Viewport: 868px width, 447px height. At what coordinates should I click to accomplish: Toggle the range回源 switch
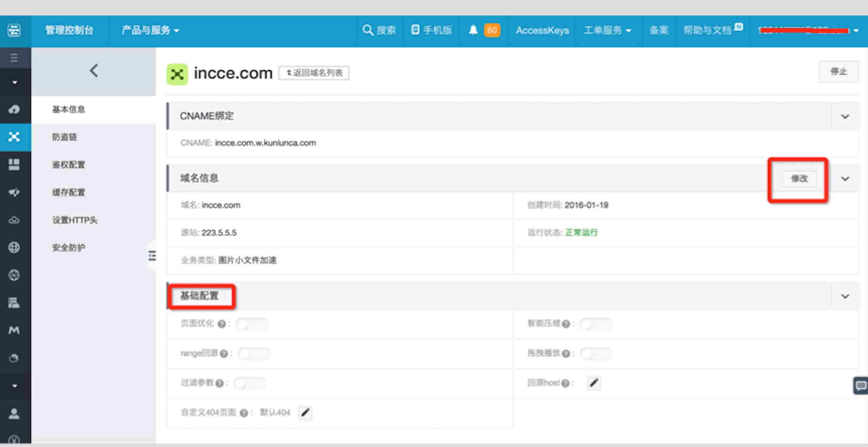[253, 353]
